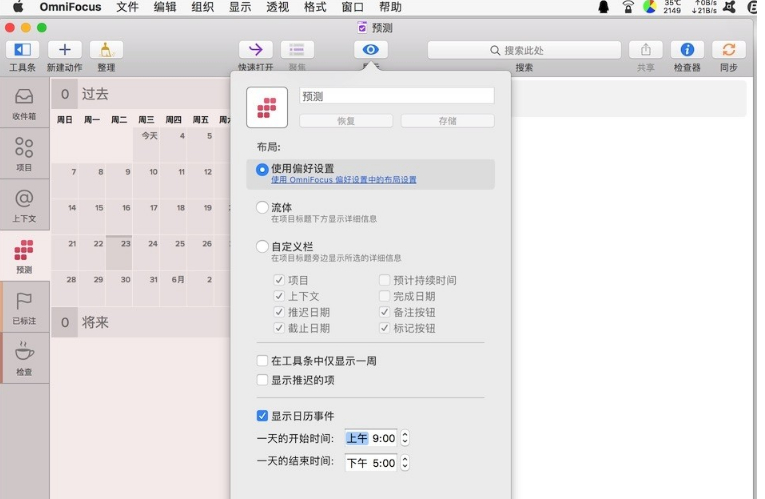Click the perspective name field 预测
Viewport: 765px width, 499px height.
tap(397, 96)
